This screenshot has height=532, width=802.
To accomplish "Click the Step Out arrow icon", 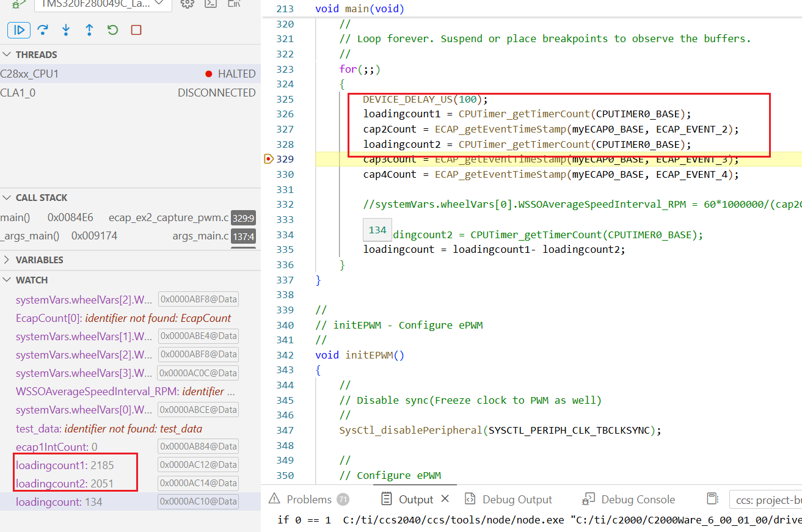I will [x=89, y=30].
